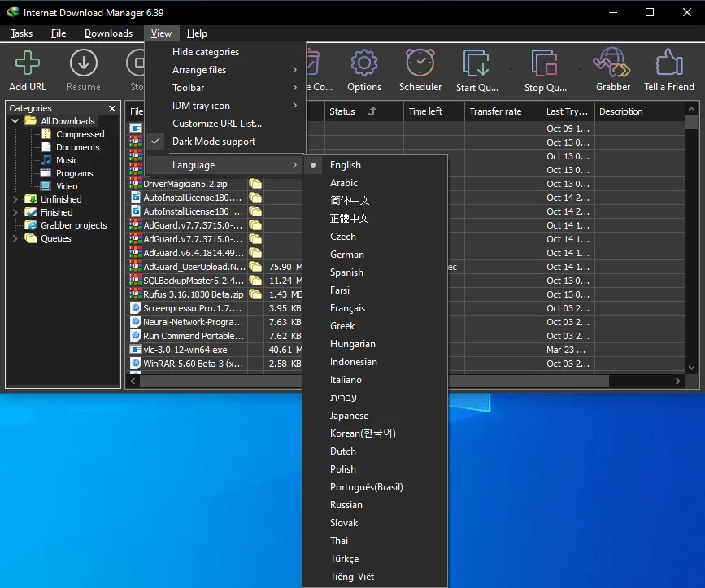Click the Screenpresso.Pro file icon
This screenshot has height=588, width=705.
(x=136, y=308)
